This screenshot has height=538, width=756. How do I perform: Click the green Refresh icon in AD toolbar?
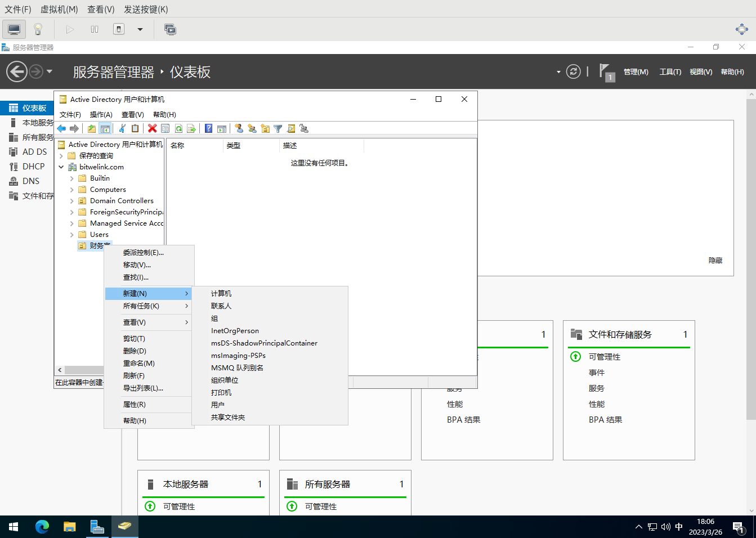click(178, 128)
